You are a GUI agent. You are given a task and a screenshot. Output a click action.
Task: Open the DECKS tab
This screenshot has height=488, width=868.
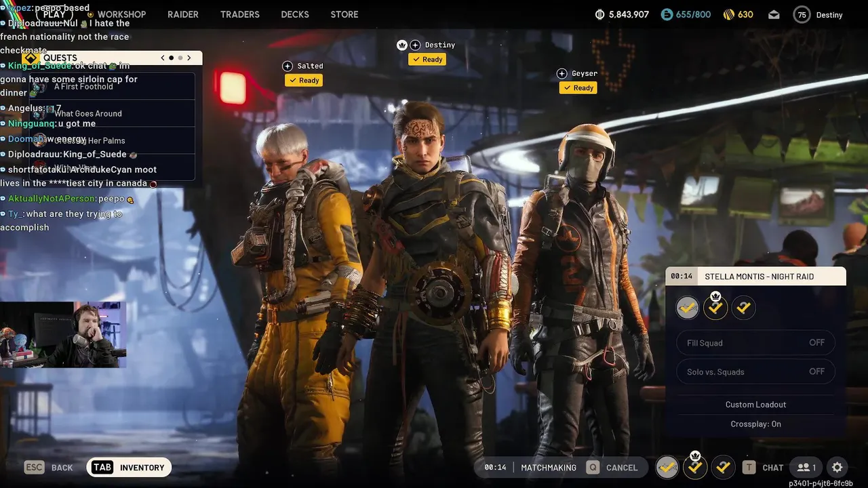click(x=295, y=14)
